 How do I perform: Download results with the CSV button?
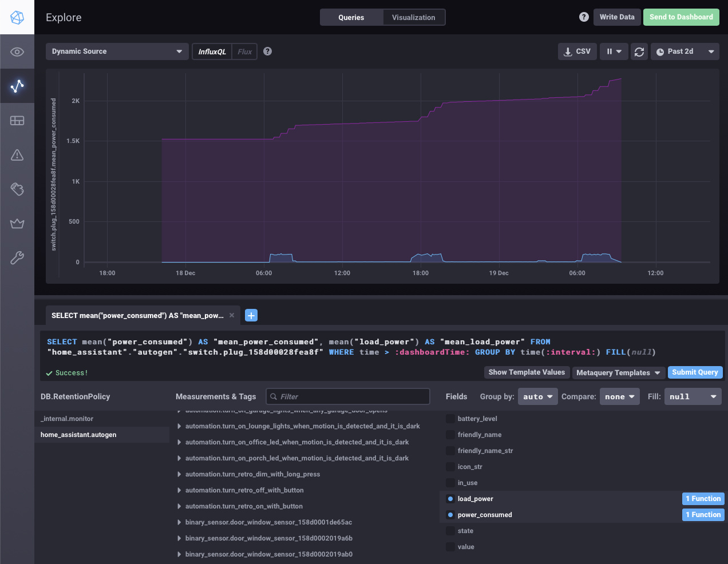[x=577, y=51]
